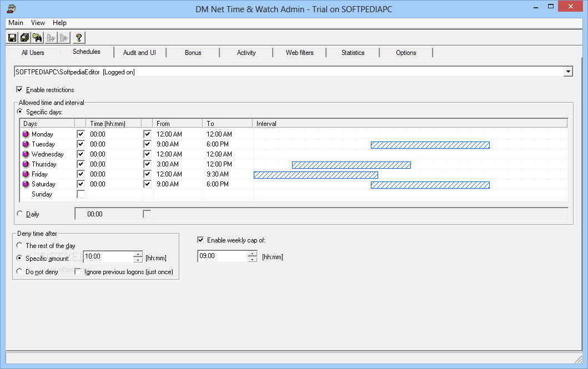Switch to the Activity tab
Image resolution: width=588 pixels, height=369 pixels.
pos(247,53)
